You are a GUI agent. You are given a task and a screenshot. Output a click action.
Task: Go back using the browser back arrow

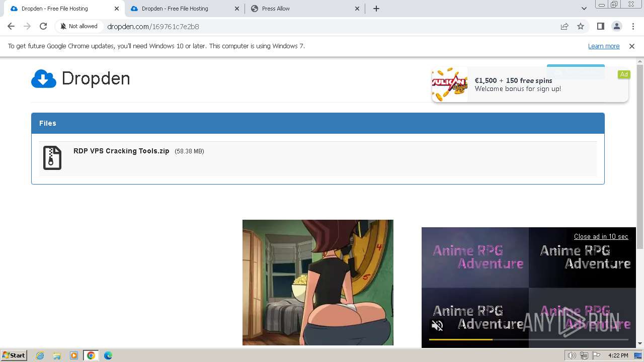point(11,26)
